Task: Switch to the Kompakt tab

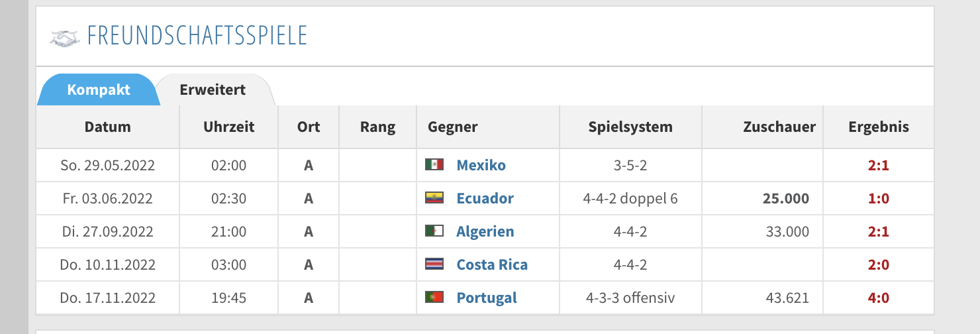Action: pos(99,89)
